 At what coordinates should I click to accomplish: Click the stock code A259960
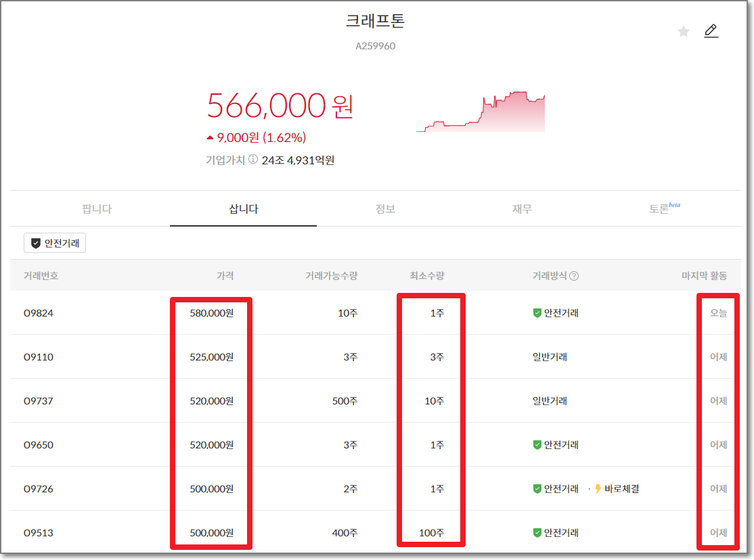(375, 46)
